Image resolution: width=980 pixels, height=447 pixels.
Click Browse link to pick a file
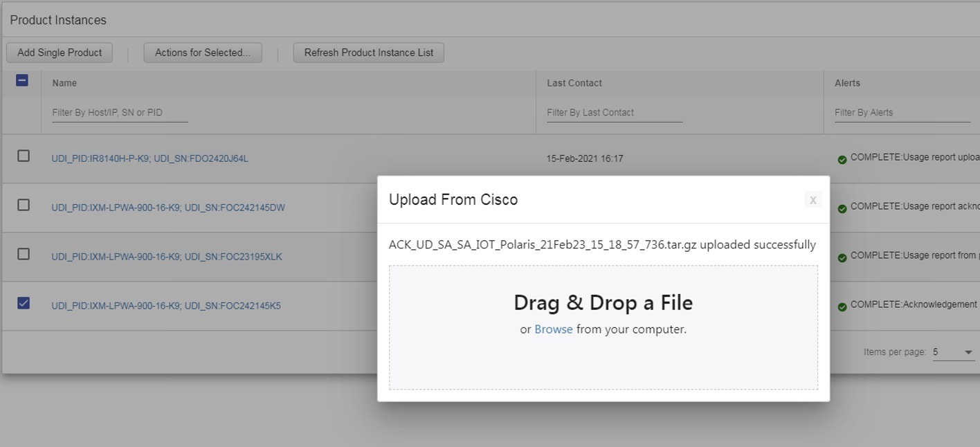[553, 329]
